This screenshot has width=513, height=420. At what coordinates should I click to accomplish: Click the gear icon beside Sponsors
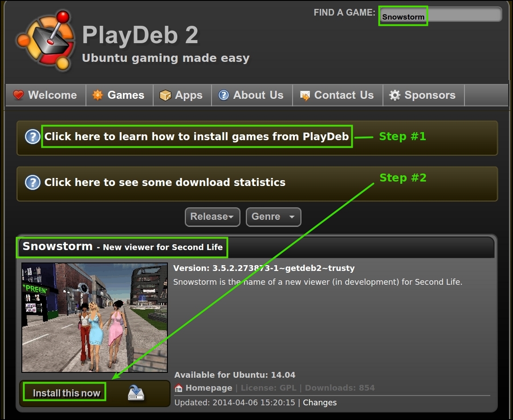click(x=395, y=95)
